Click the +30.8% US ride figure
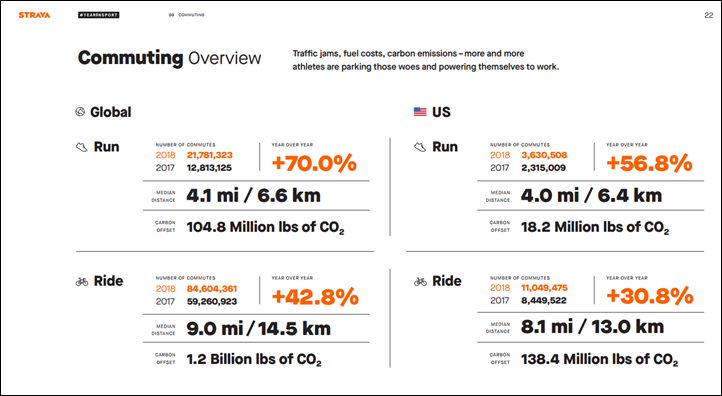The image size is (722, 396). coord(650,296)
